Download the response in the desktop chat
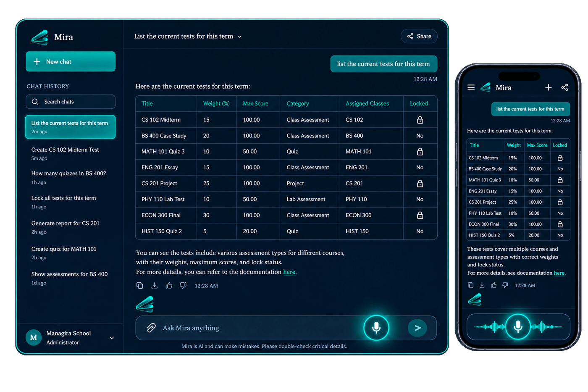The image size is (588, 392). tap(155, 286)
